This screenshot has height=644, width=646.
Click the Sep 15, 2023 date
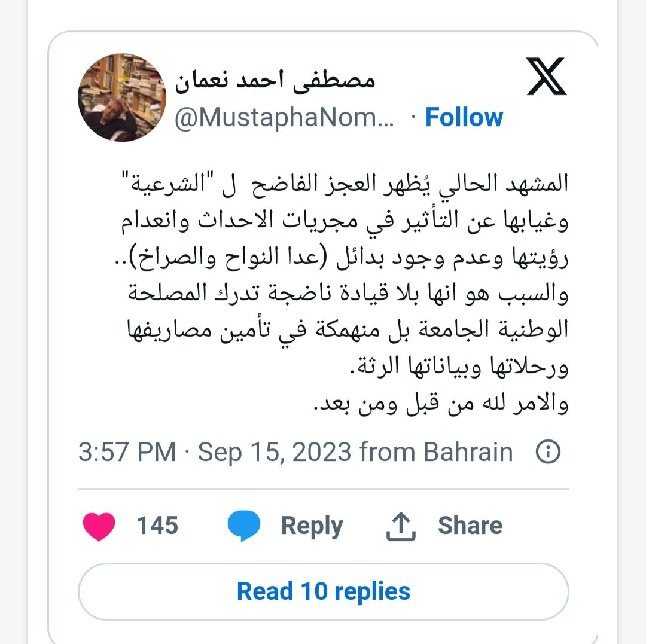pos(275,452)
